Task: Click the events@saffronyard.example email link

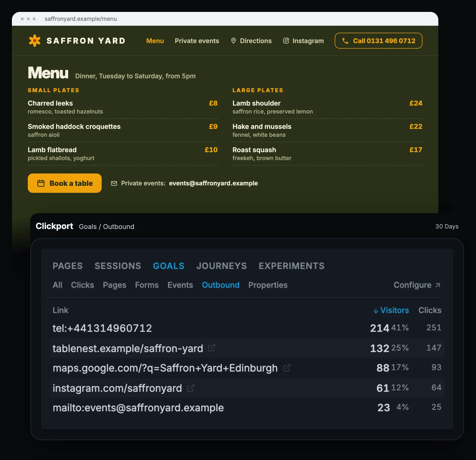Action: click(214, 183)
